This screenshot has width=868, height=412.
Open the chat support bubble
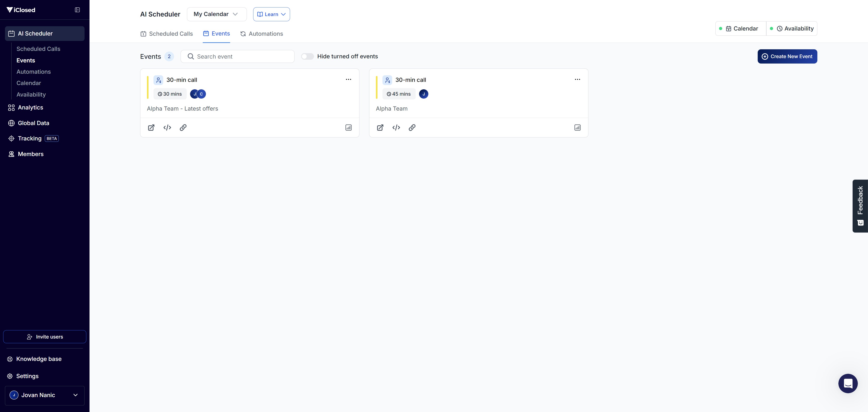tap(847, 383)
